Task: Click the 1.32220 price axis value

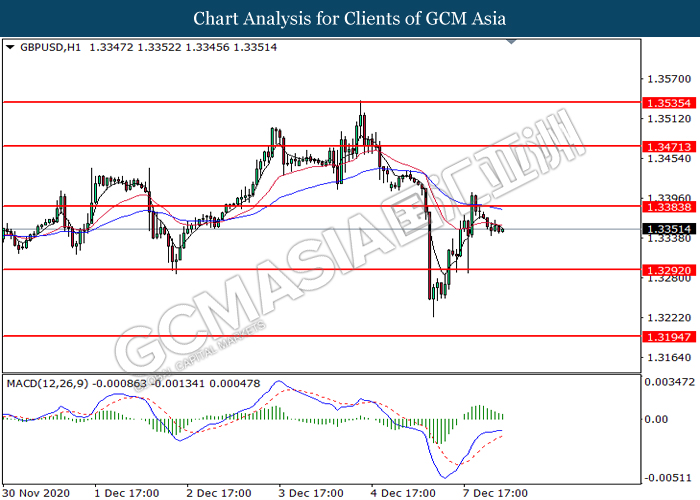Action: pyautogui.click(x=669, y=318)
